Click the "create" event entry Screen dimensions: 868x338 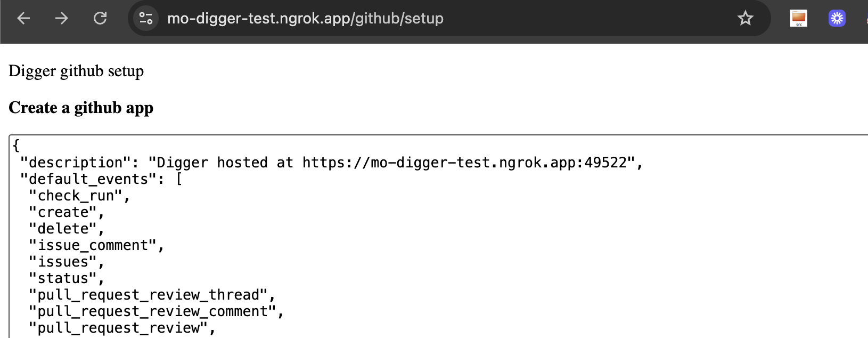click(67, 212)
